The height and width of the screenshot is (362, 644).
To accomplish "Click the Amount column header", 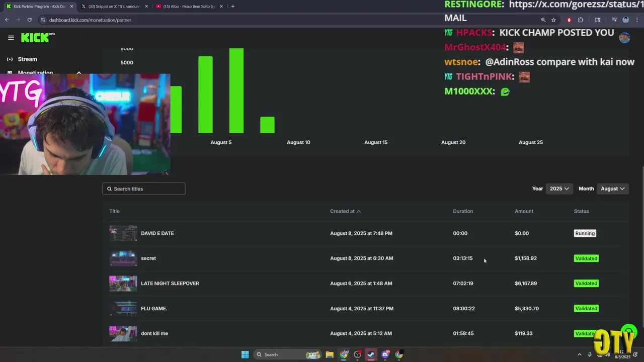I will click(524, 211).
